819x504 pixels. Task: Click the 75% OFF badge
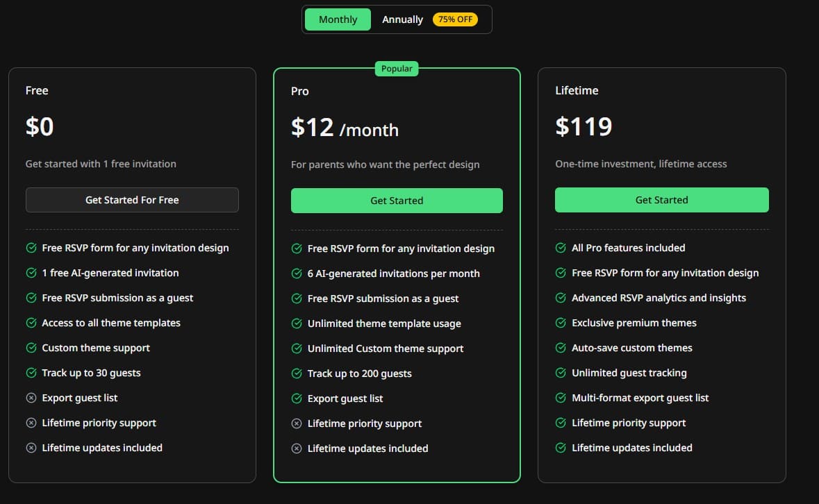(455, 19)
